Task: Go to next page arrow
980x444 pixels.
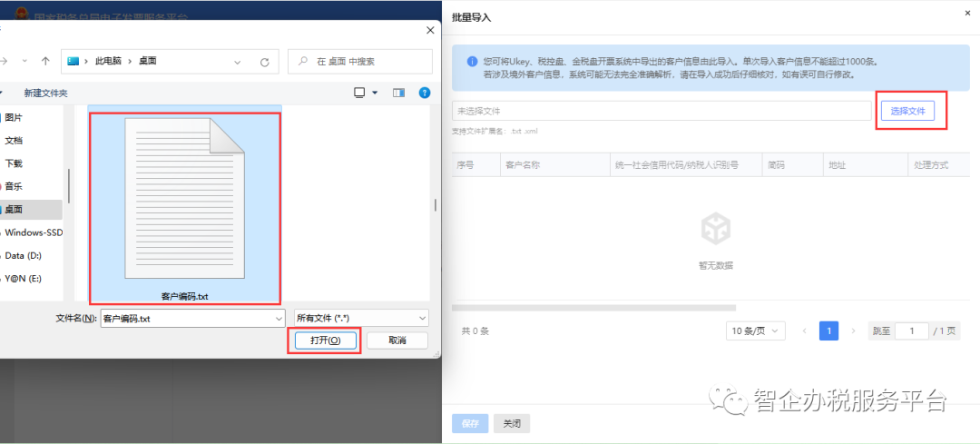Action: click(x=853, y=331)
